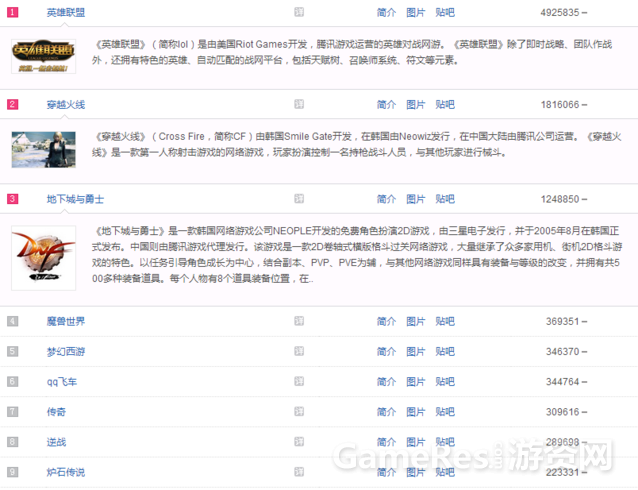Viewport: 638px width, 490px height.
Task: Click rank badge 3 for 地下城与勇士
Action: pos(13,199)
